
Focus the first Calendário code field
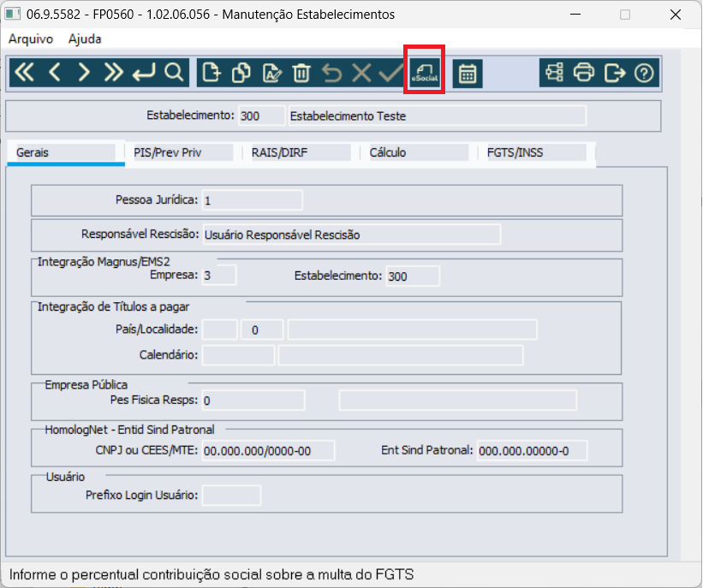pyautogui.click(x=238, y=355)
